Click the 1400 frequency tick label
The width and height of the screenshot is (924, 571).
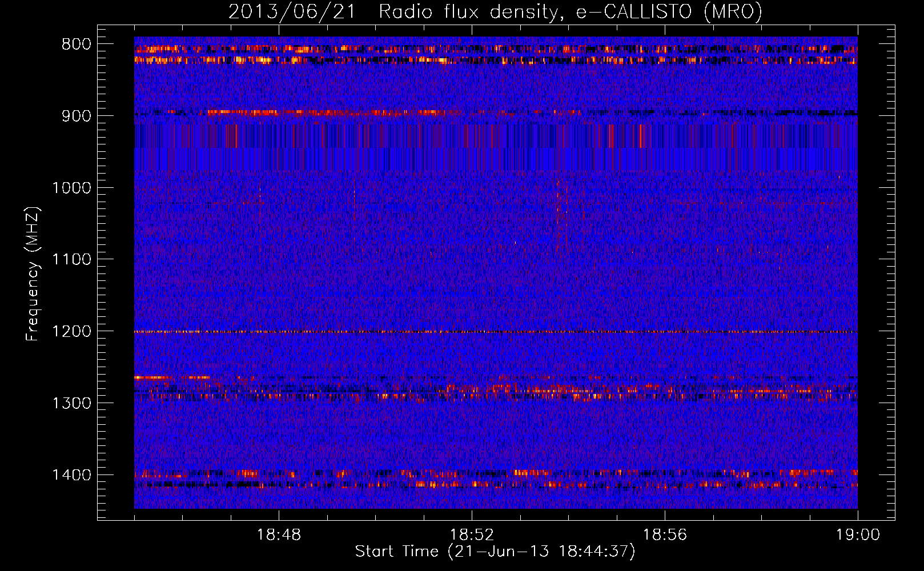(x=71, y=475)
